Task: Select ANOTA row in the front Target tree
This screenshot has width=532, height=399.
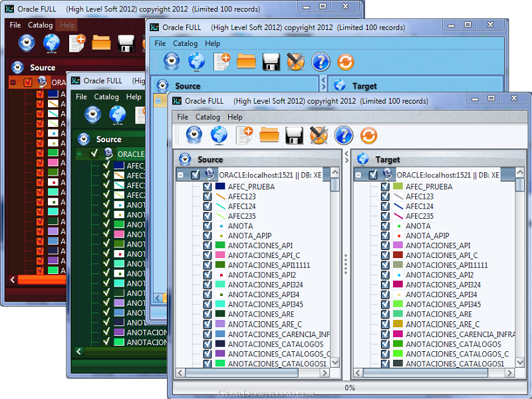Action: click(418, 226)
